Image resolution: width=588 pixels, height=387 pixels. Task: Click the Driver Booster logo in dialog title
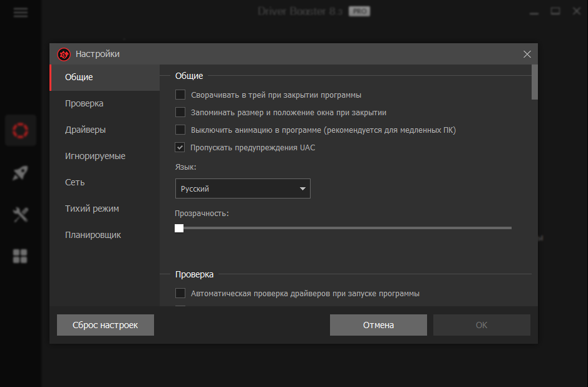pyautogui.click(x=64, y=54)
